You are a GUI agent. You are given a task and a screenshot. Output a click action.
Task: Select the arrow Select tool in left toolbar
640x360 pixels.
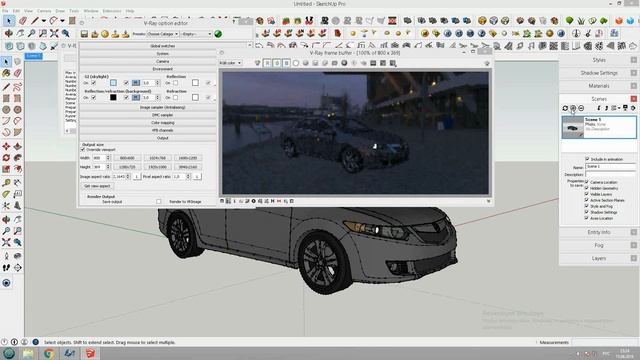[x=6, y=62]
